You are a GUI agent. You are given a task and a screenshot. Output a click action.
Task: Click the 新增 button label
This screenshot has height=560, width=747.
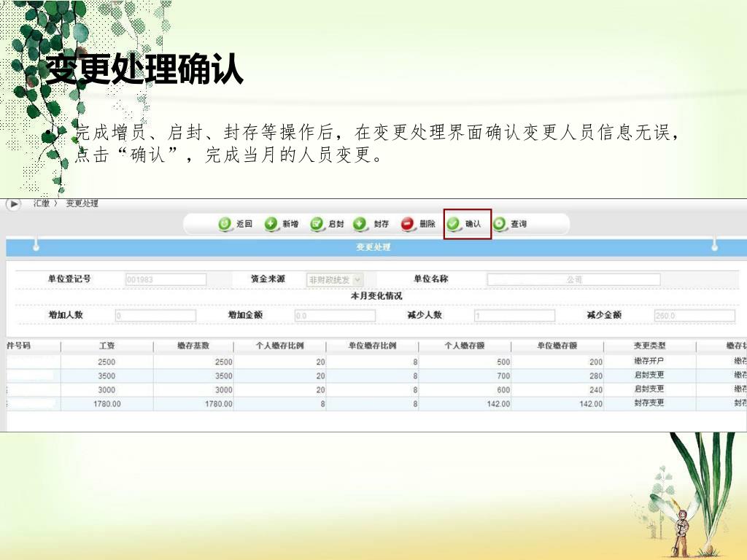(290, 224)
